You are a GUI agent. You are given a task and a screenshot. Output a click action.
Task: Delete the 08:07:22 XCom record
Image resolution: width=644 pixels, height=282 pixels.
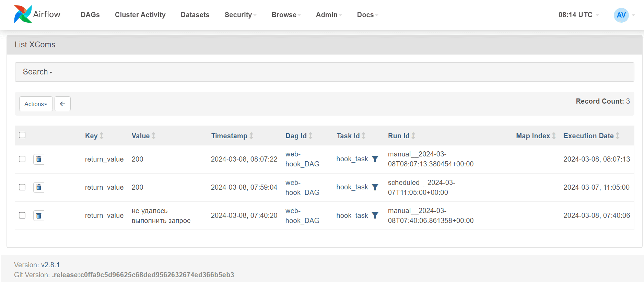tap(39, 159)
